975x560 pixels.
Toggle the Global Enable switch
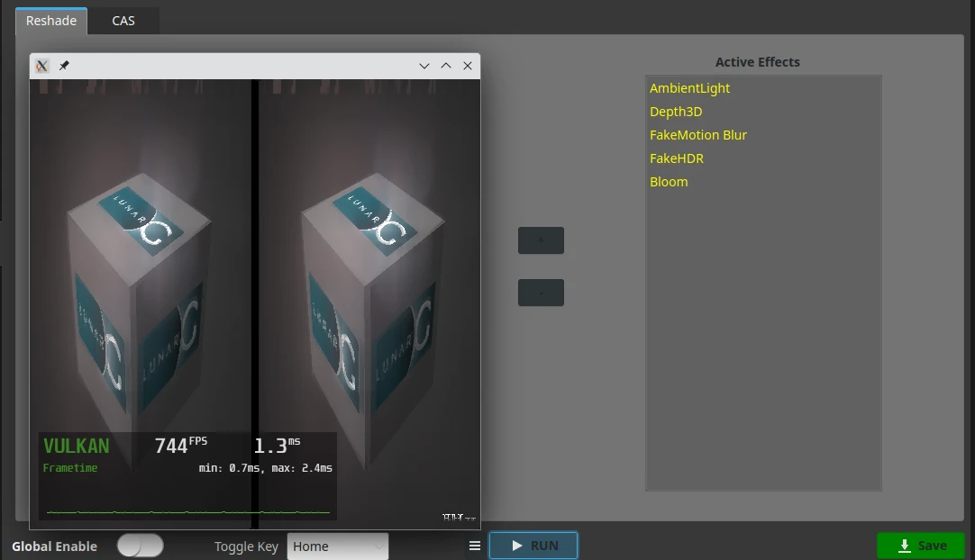(141, 546)
